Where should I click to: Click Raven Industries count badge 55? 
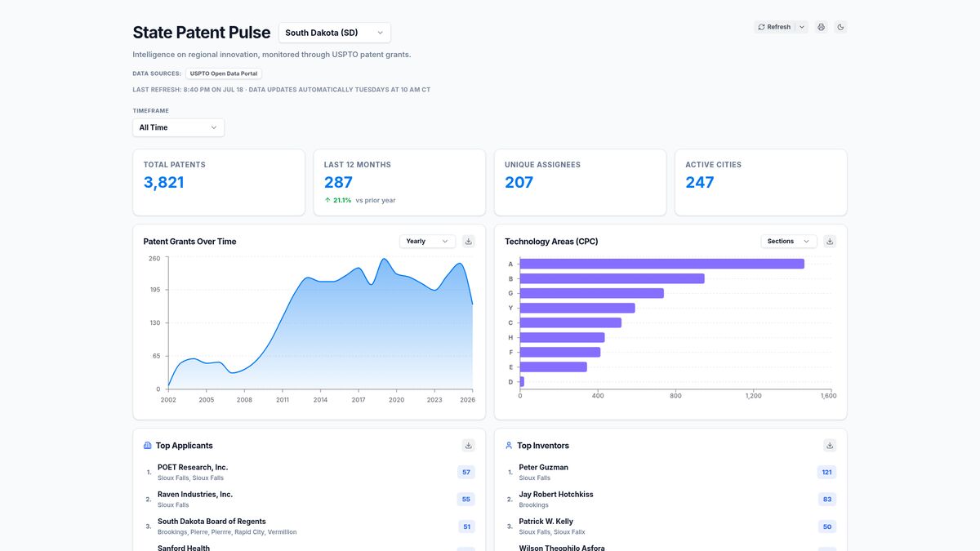pyautogui.click(x=466, y=500)
